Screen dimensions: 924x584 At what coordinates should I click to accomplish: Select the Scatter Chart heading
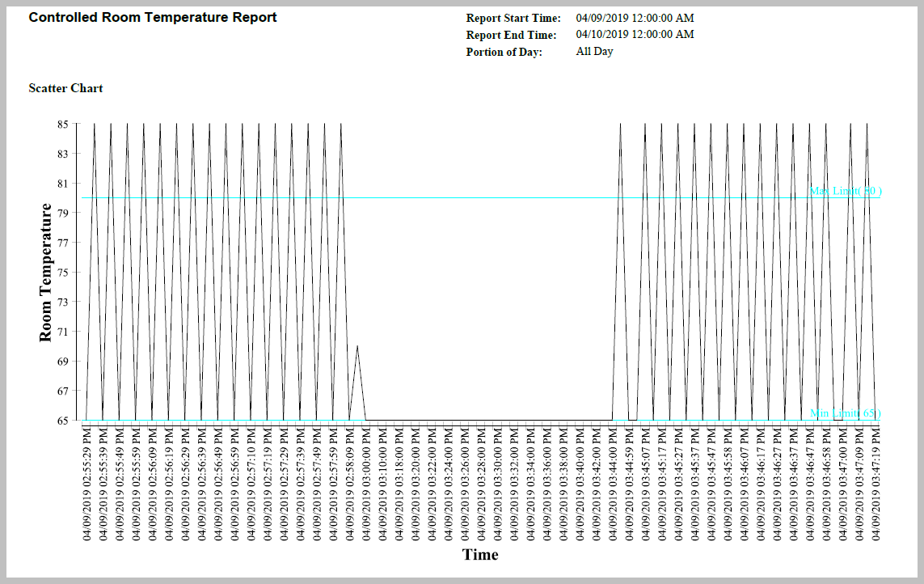tap(65, 88)
